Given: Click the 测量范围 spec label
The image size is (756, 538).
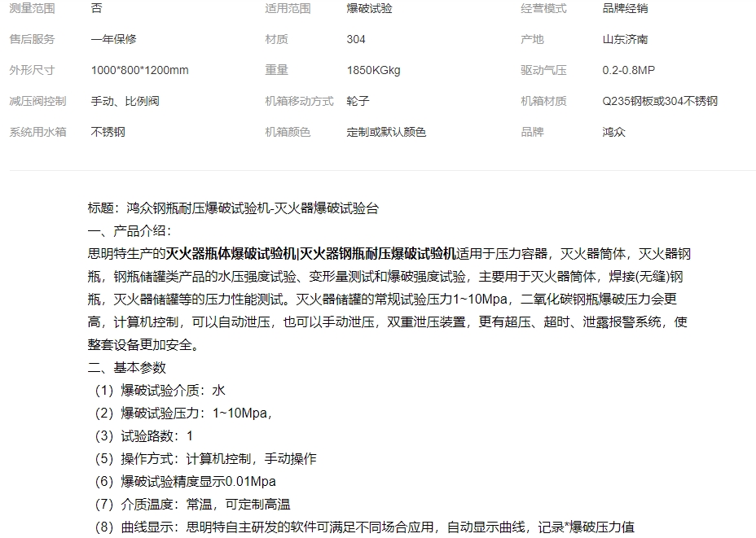Looking at the screenshot, I should click(33, 8).
